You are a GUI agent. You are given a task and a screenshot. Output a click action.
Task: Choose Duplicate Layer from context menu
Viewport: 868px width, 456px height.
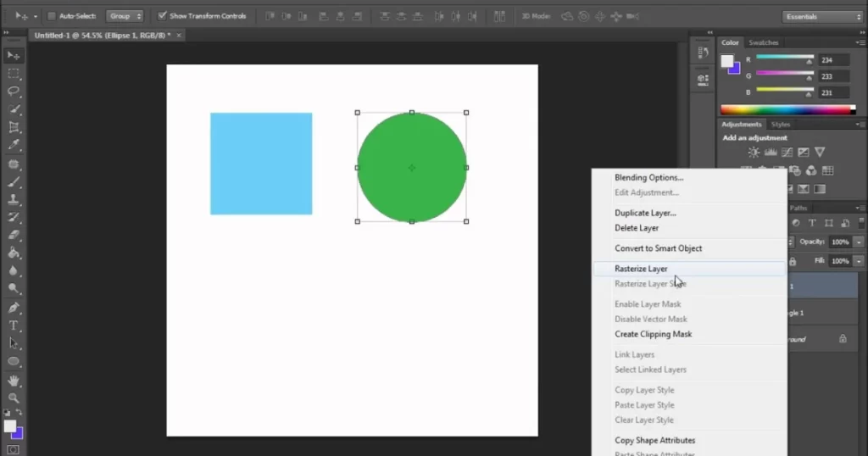click(x=645, y=213)
